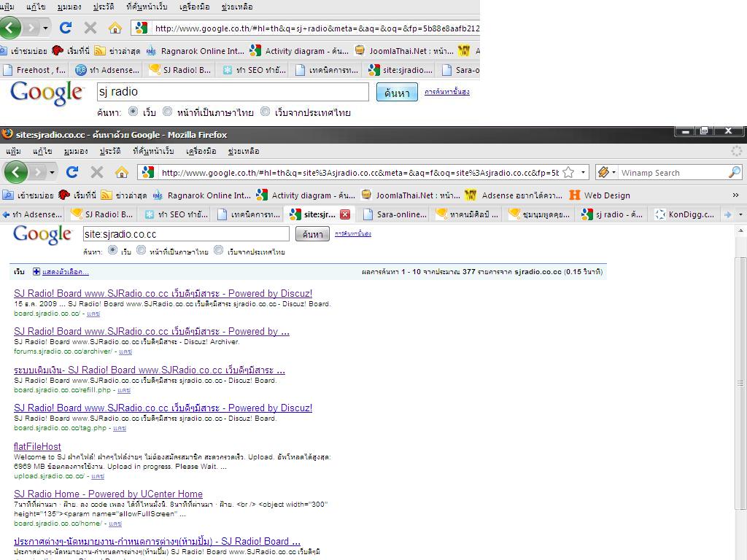Select หน้าที่เป็นภาษาไทย radio under sj radio search
The image size is (747, 560).
167,112
